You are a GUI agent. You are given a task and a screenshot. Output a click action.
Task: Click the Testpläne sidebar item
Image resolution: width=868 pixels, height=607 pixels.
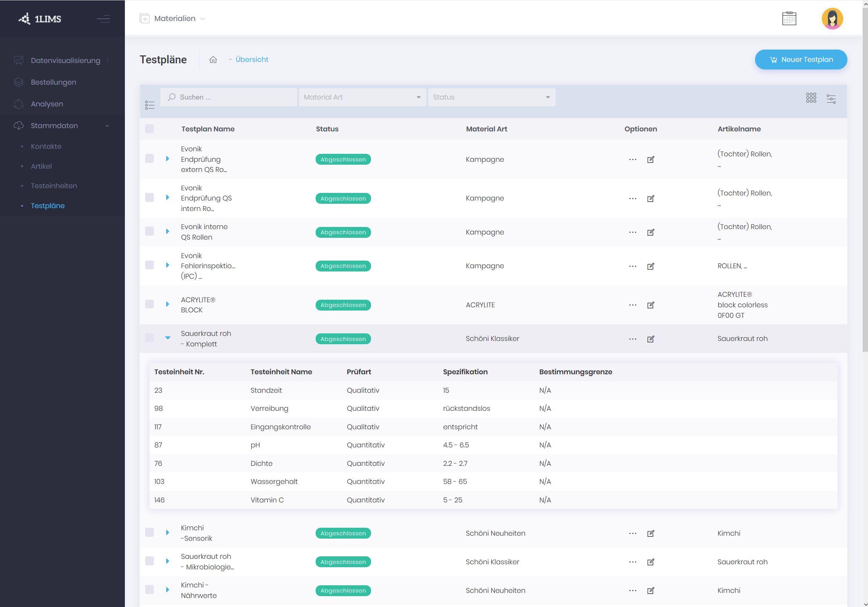47,205
